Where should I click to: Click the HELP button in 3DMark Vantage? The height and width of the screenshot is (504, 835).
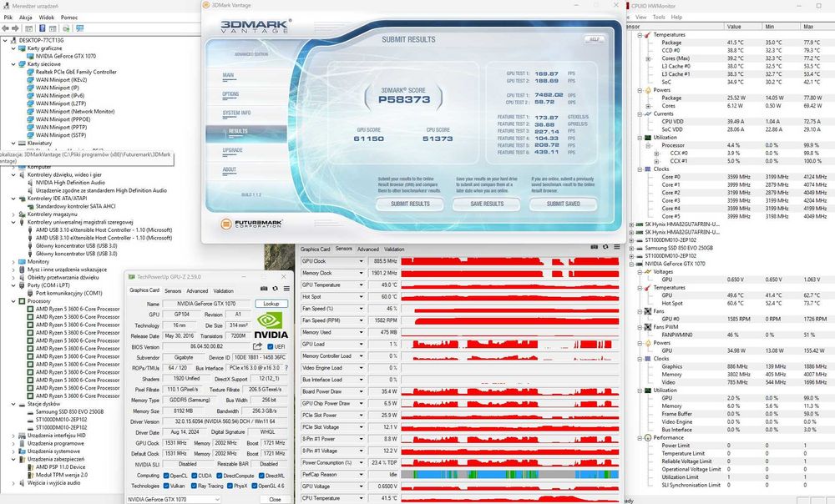pyautogui.click(x=595, y=39)
